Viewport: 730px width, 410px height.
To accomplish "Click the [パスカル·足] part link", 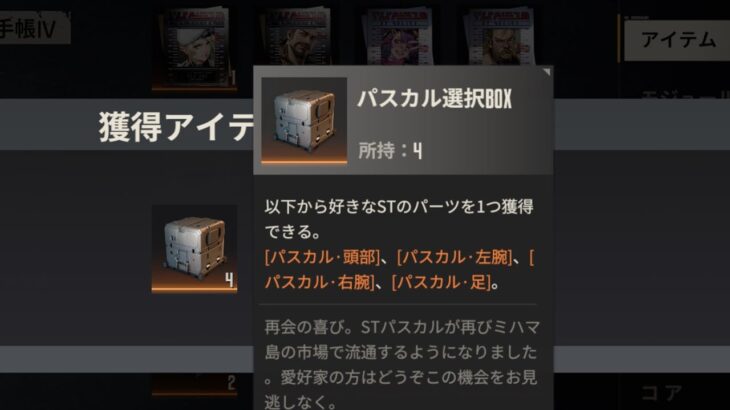I will tap(441, 282).
